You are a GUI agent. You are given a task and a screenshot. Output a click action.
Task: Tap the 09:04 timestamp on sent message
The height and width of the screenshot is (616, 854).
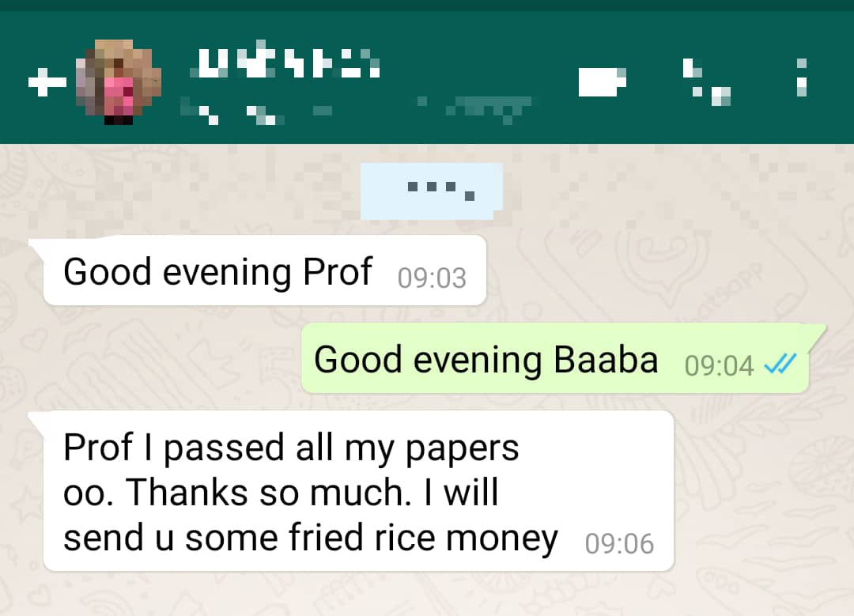719,365
